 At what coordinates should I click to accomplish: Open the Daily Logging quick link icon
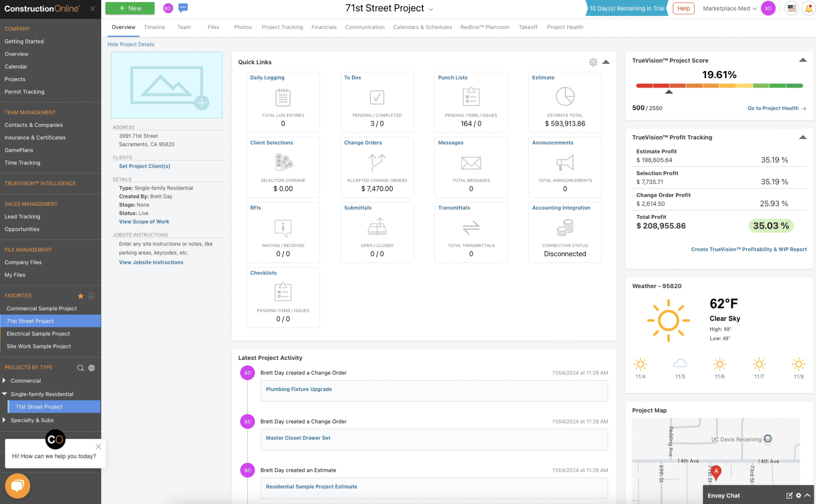(x=283, y=97)
